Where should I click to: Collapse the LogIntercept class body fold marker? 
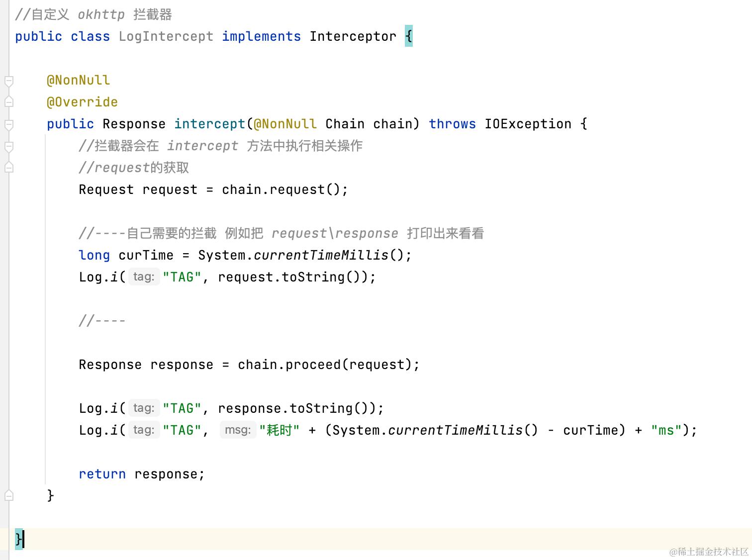[x=8, y=36]
